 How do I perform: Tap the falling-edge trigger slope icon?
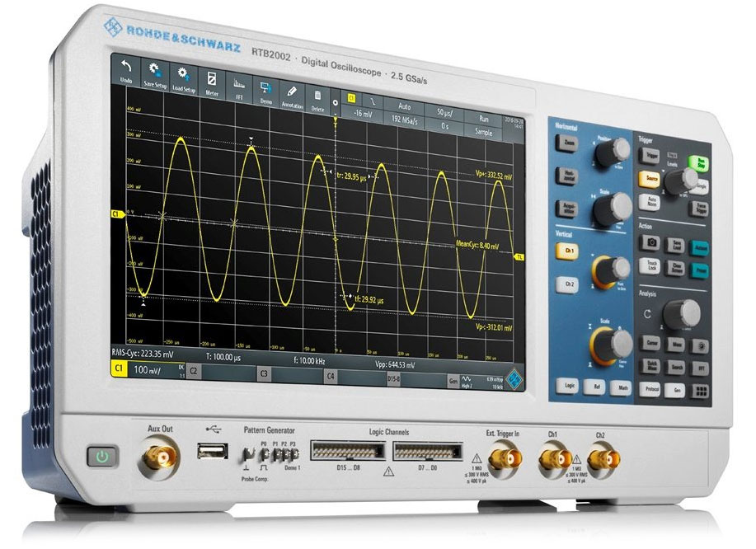coord(373,101)
